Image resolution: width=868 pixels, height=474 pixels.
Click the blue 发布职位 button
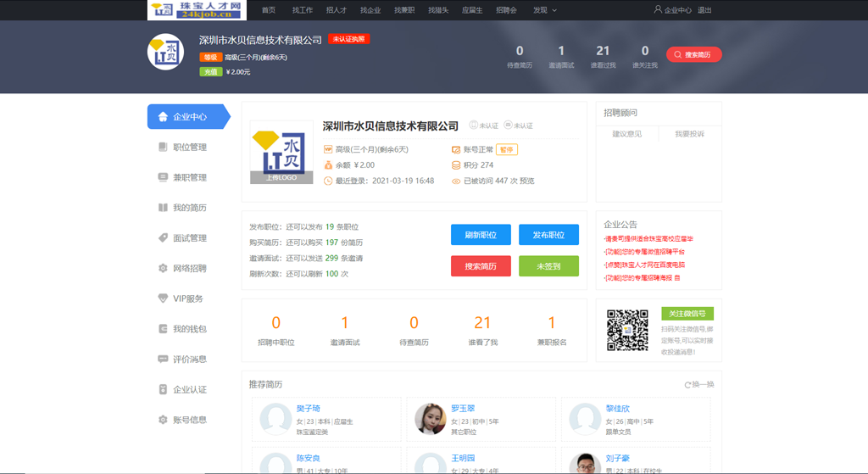[x=548, y=235]
